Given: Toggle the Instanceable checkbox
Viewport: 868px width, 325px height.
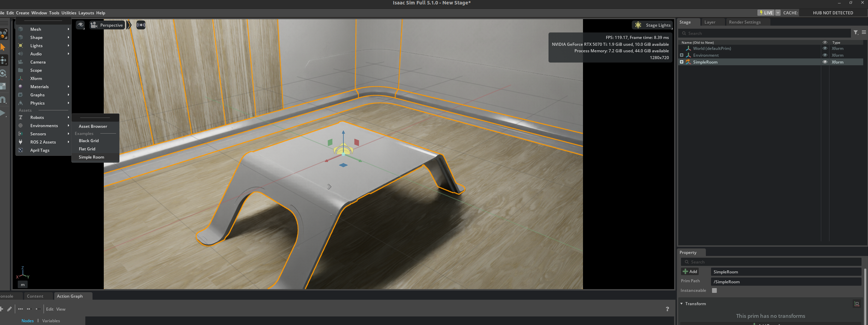Looking at the screenshot, I should click(x=714, y=290).
